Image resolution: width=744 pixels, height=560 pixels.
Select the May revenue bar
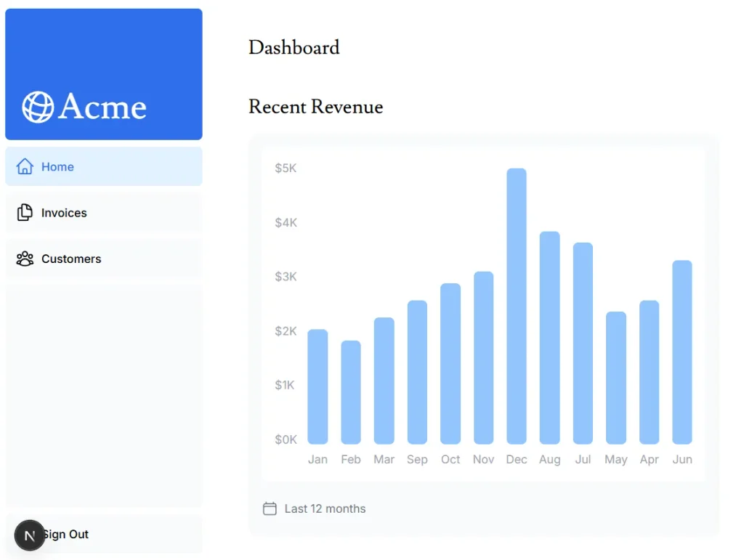616,378
